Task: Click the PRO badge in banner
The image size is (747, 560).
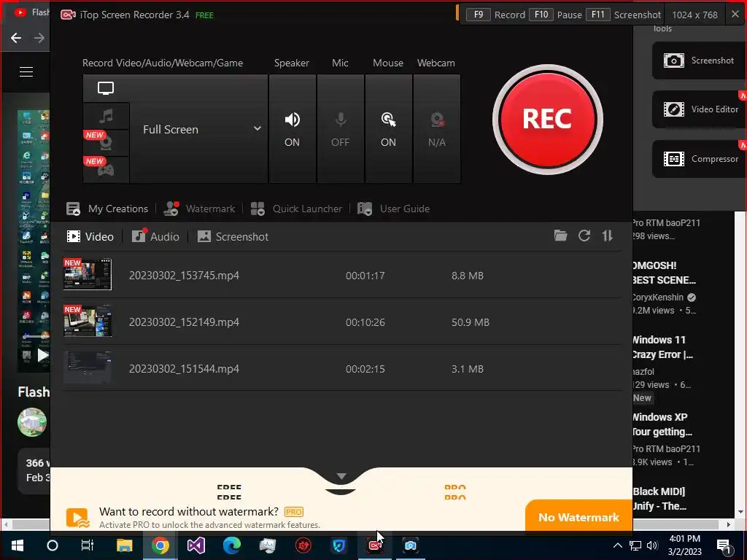Action: pyautogui.click(x=293, y=512)
